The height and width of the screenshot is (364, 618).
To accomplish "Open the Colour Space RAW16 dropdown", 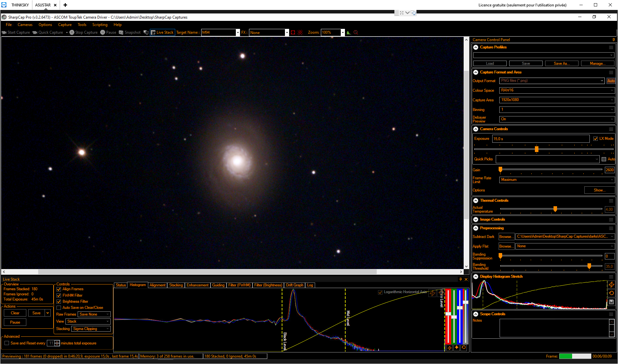I will (x=557, y=90).
